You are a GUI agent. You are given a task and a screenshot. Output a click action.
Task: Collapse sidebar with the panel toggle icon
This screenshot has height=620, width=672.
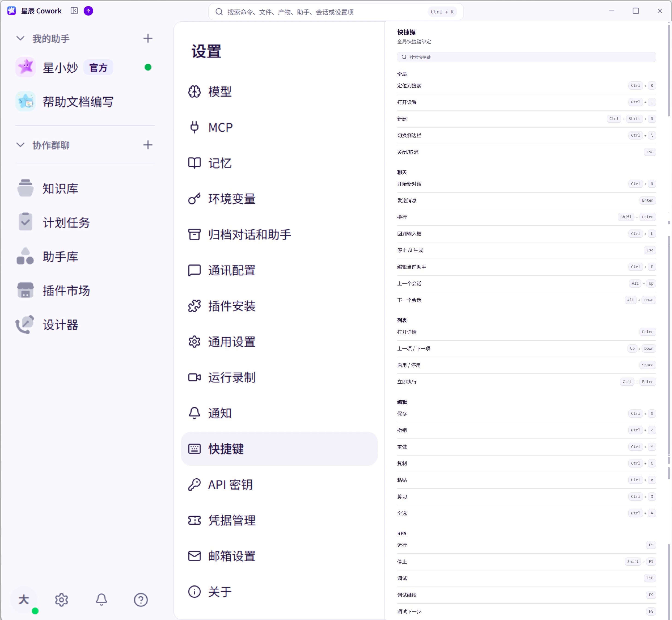[74, 11]
